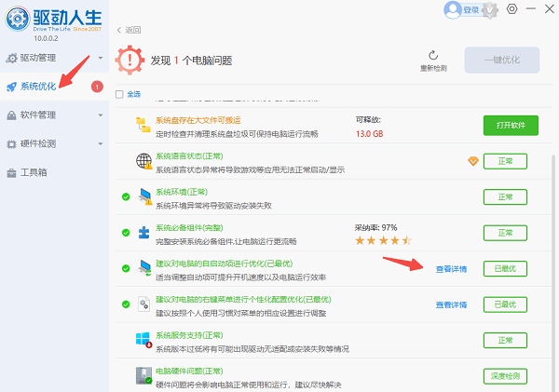Click the five-star rating for 系统必备组件
Screen dimensions: 559x392
tap(383, 240)
